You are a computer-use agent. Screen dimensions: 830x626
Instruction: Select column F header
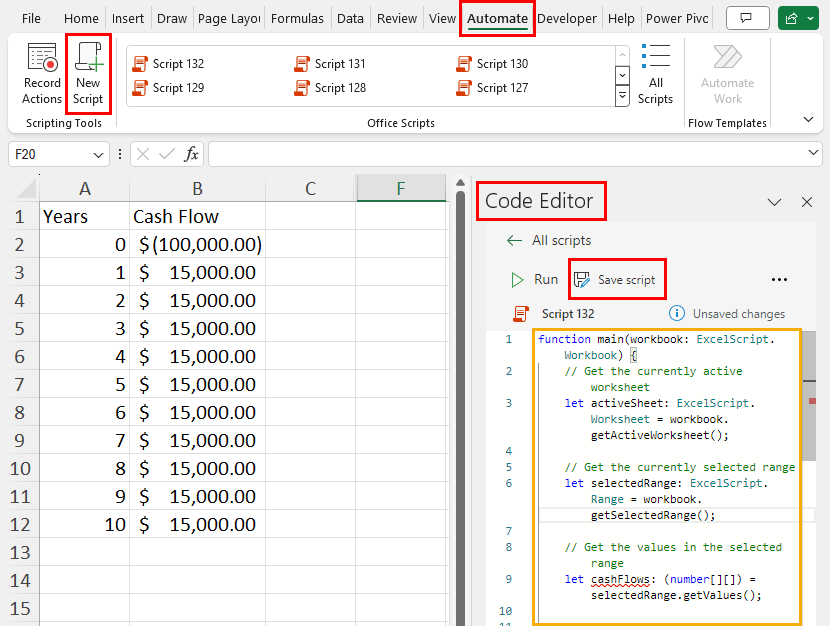pos(401,188)
